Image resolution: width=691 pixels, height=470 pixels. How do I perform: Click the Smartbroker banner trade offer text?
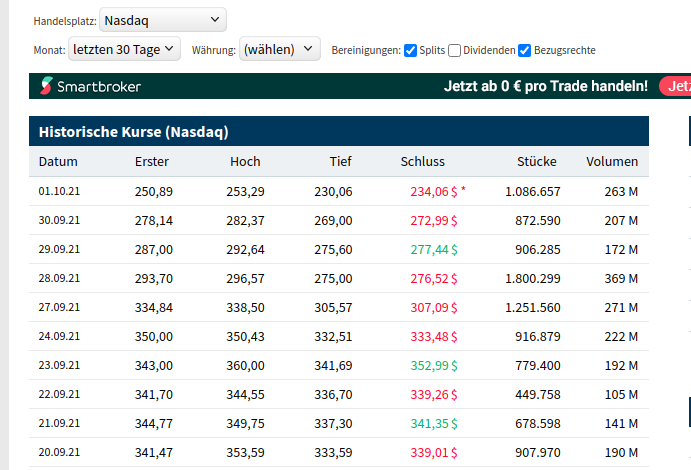click(545, 86)
